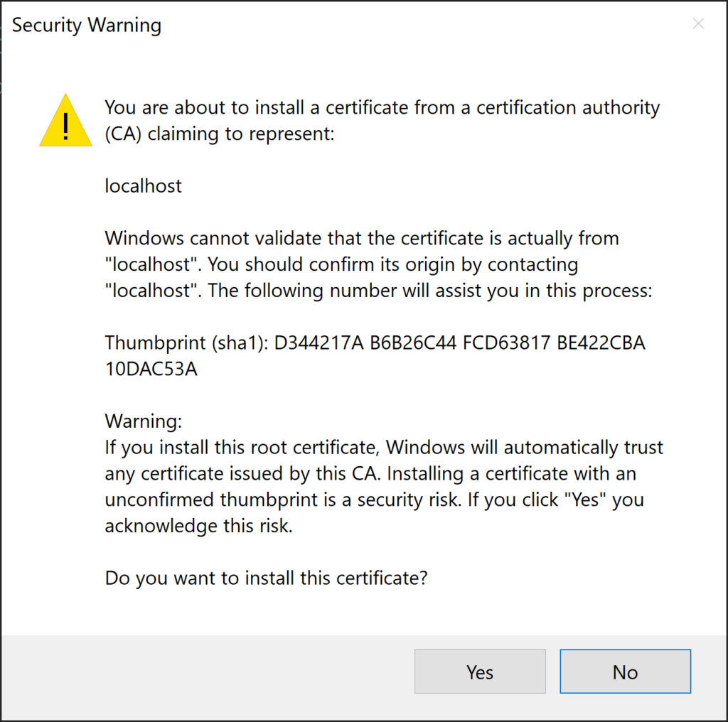Click the "Windows cannot validate" sentence
728x722 pixels.
tap(362, 238)
